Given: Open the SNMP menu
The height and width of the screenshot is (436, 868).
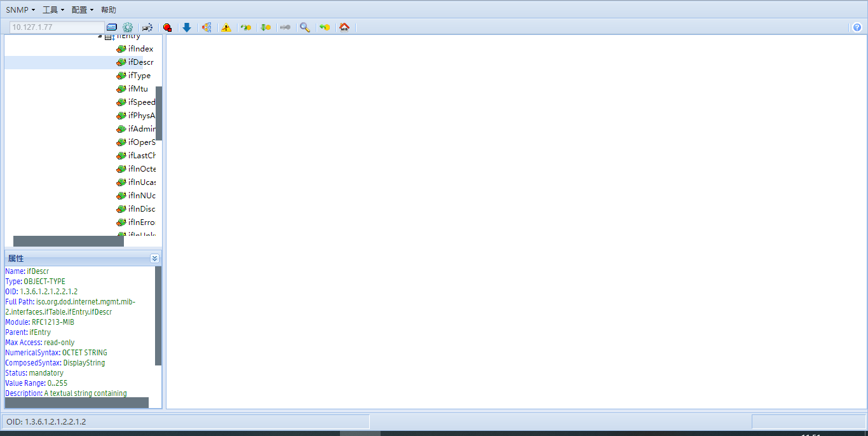Looking at the screenshot, I should (20, 10).
